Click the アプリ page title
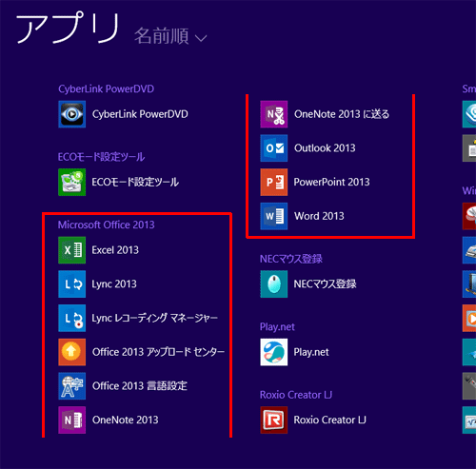 click(x=69, y=28)
